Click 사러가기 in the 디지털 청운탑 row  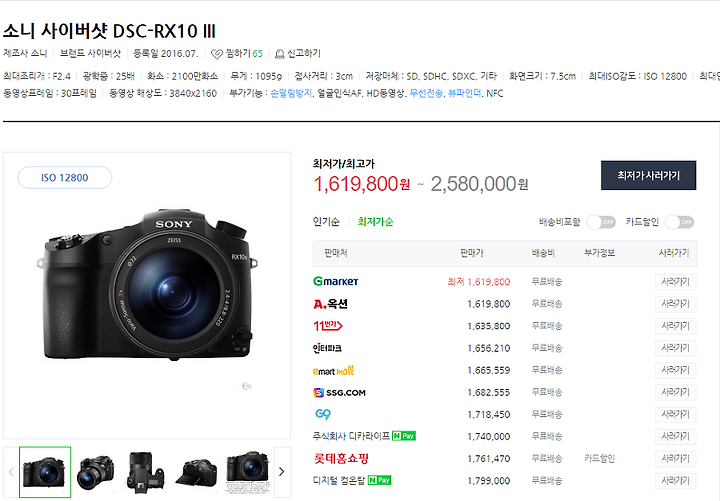pos(675,480)
